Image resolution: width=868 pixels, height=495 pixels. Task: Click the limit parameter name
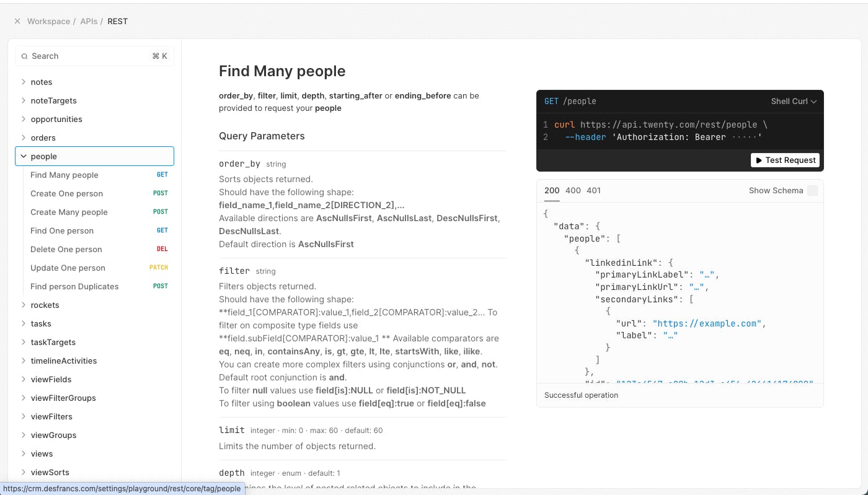click(232, 430)
